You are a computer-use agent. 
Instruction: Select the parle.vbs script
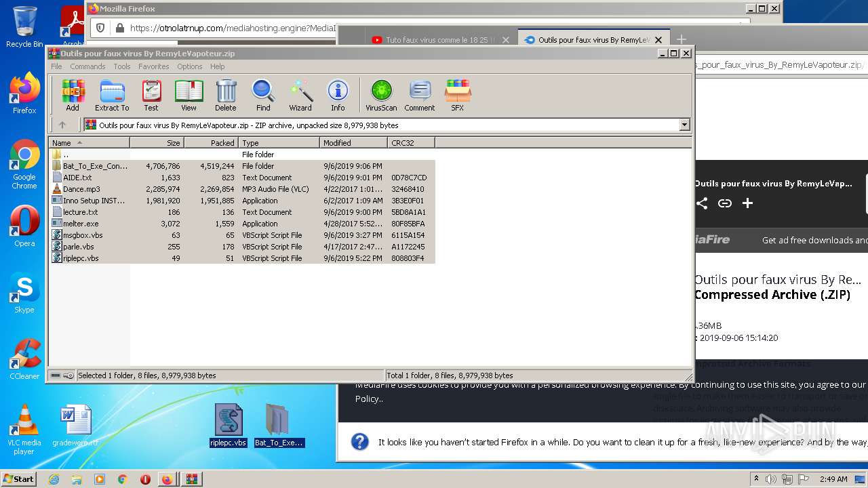click(242, 247)
